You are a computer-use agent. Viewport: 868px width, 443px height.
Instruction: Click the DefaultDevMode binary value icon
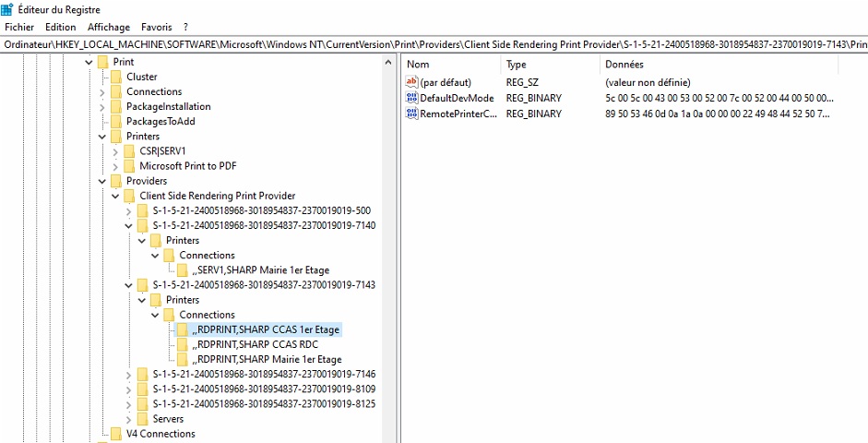click(412, 98)
